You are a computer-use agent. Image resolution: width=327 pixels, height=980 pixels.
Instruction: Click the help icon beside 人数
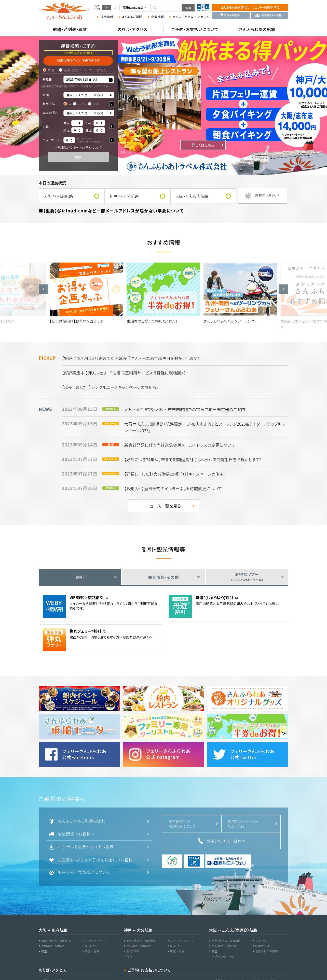(112, 126)
